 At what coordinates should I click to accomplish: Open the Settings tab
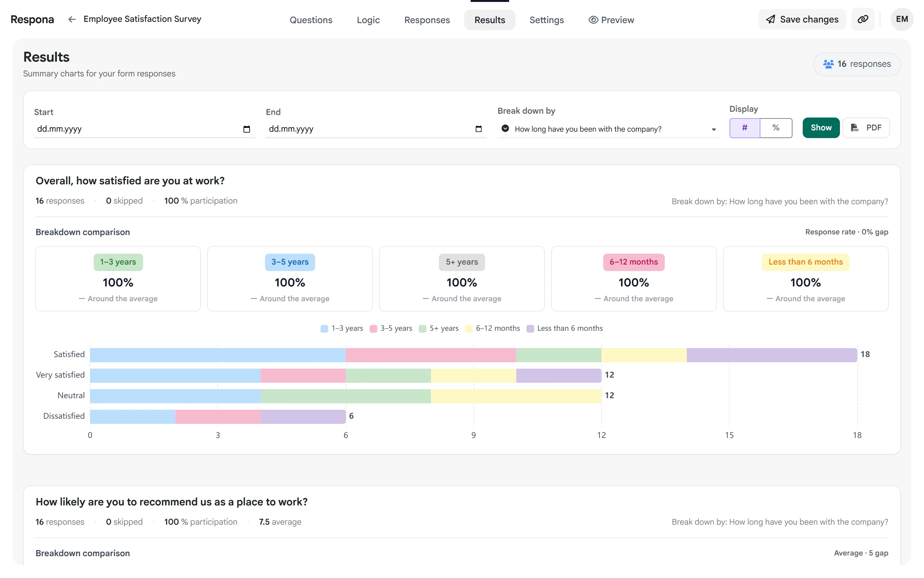[546, 20]
